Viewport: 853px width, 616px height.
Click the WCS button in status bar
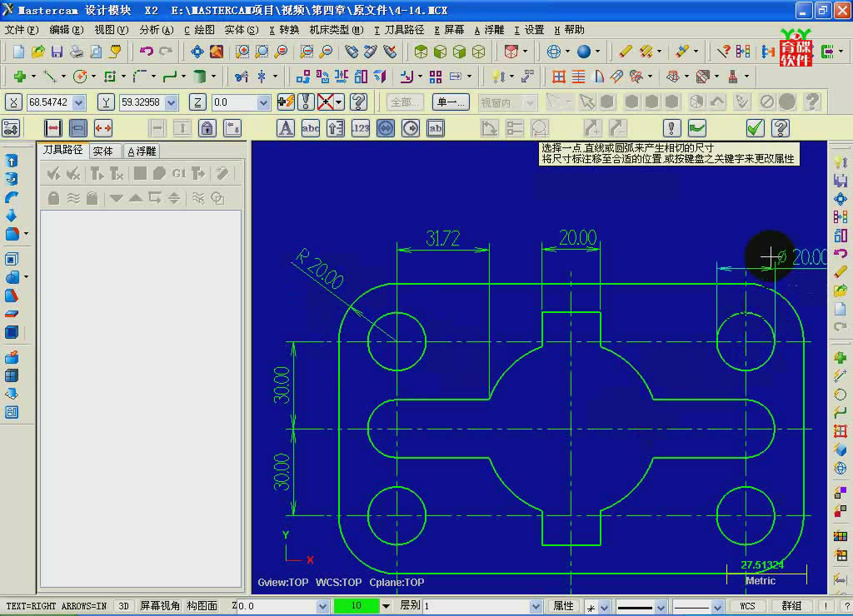click(747, 606)
